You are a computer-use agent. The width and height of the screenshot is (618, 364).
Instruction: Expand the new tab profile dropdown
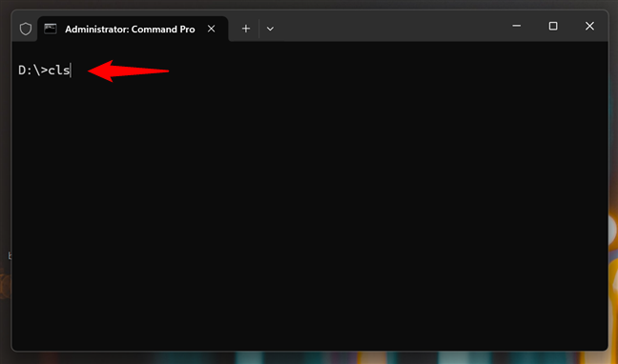(270, 29)
